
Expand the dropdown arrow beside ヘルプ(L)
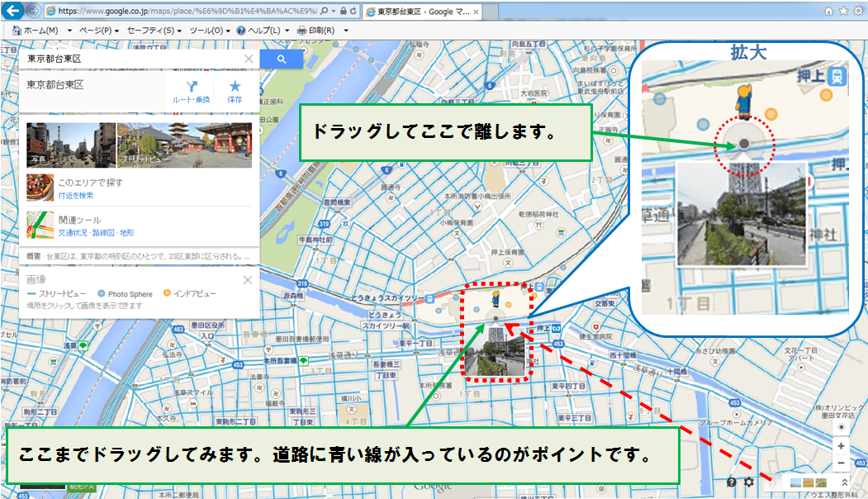click(287, 31)
